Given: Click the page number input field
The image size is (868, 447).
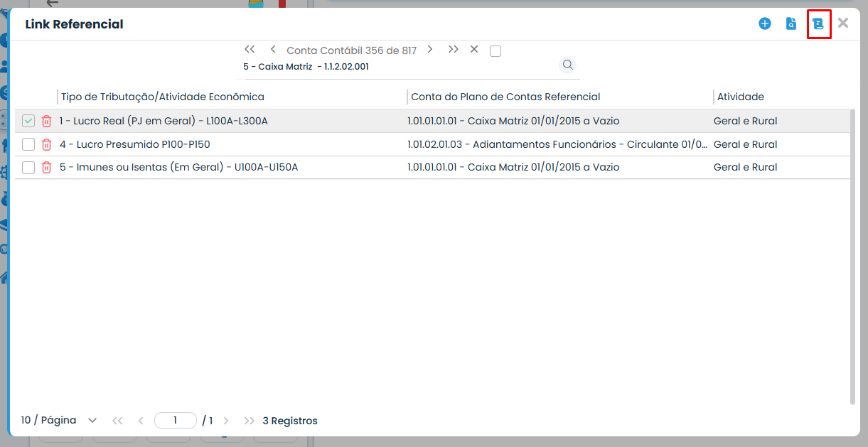Looking at the screenshot, I should click(175, 421).
